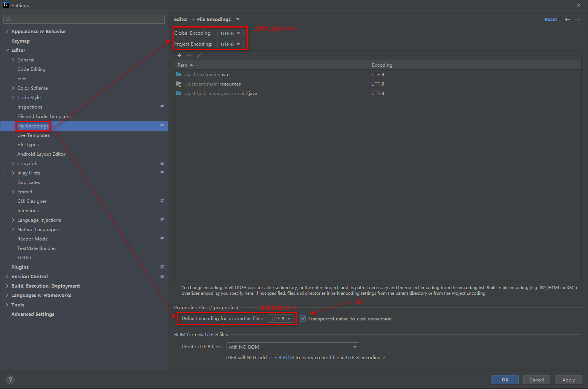
Task: Click the Editor breadcrumb
Action: [181, 19]
